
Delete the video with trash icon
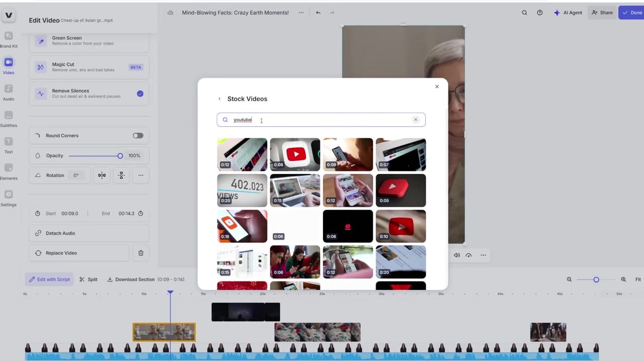point(141,253)
